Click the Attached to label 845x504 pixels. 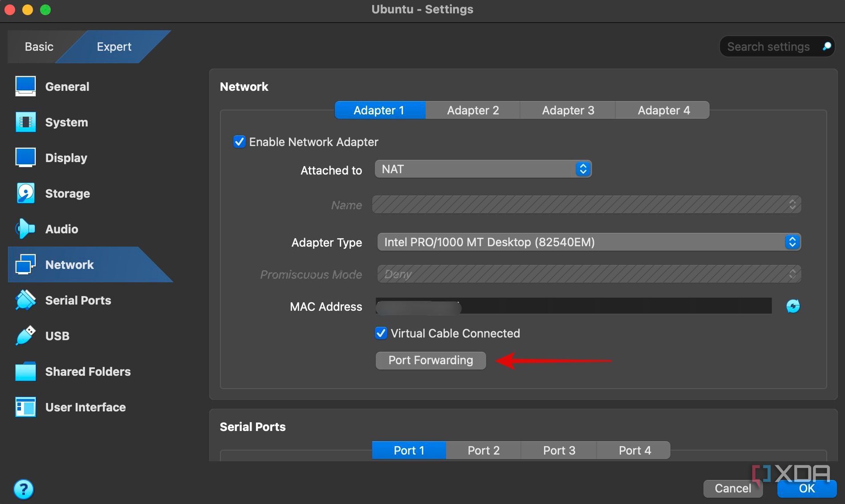click(331, 170)
